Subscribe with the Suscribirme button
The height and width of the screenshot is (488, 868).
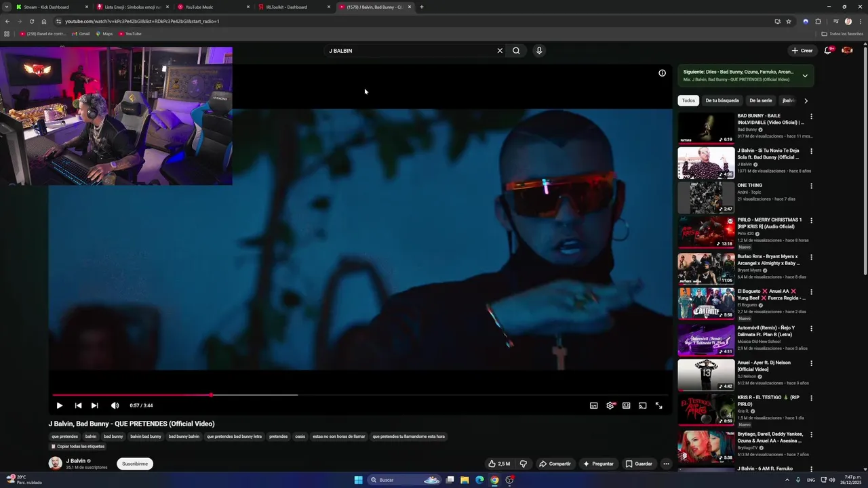pyautogui.click(x=135, y=464)
